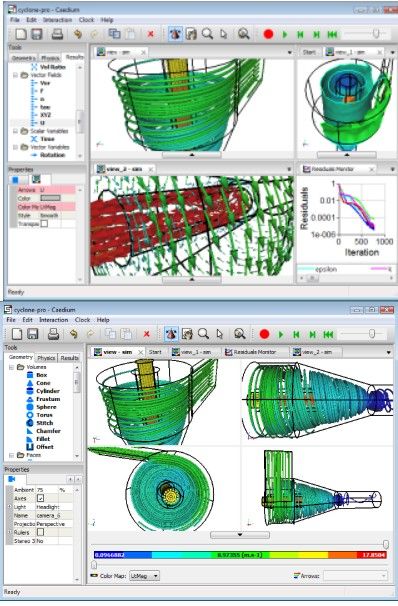Click the undo arrow in lower toolbar
The width and height of the screenshot is (398, 606).
(73, 334)
